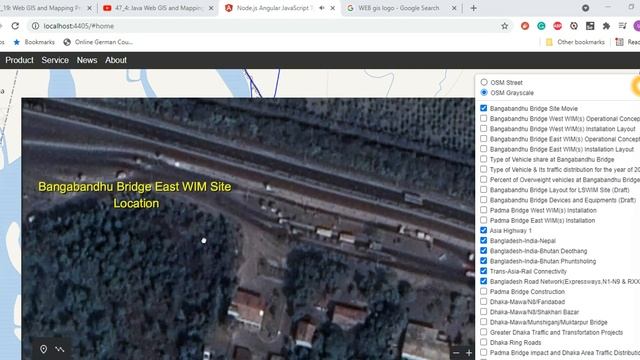This screenshot has height=360, width=640.
Task: Check Dhaka-Mawa/N8/Faridabad layer
Action: pos(484,302)
